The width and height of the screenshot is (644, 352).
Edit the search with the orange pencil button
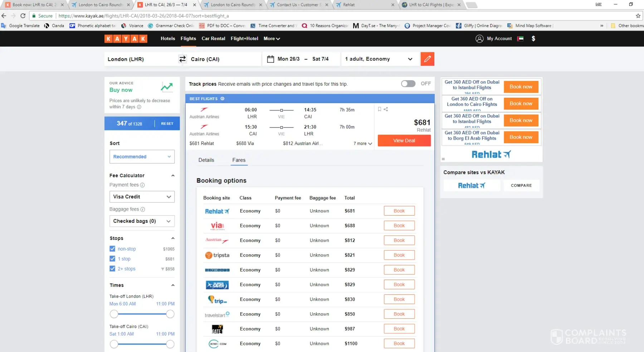(x=428, y=59)
